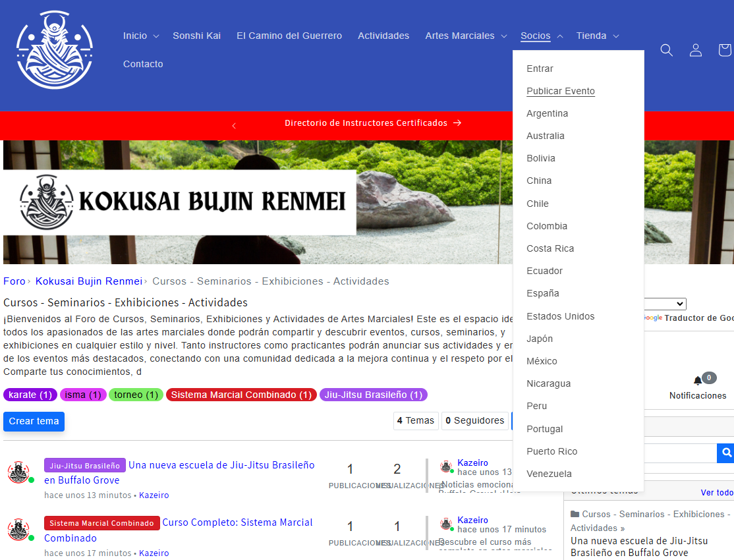Open Kazeiro avatar beside Sistema Marcial topic
Image resolution: width=734 pixels, height=560 pixels.
tap(19, 530)
